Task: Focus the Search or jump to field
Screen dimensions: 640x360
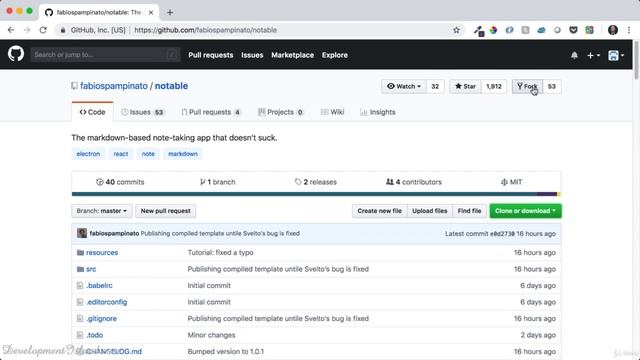Action: (105, 55)
